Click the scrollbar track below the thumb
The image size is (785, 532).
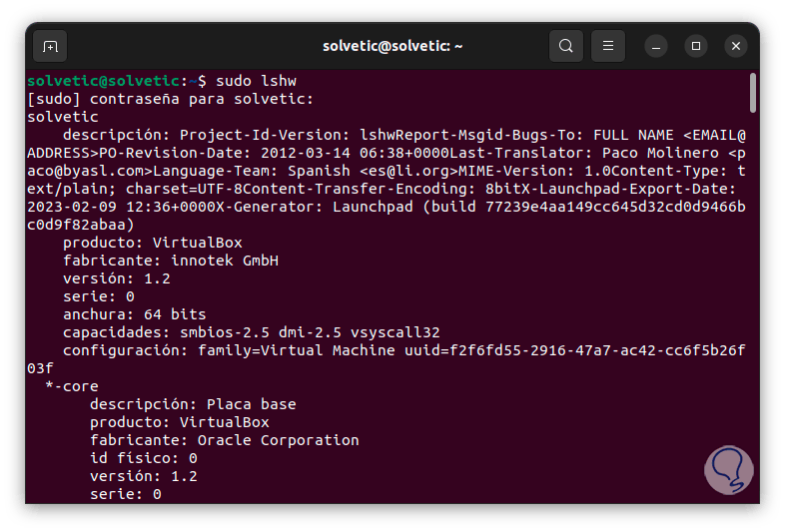click(x=752, y=299)
